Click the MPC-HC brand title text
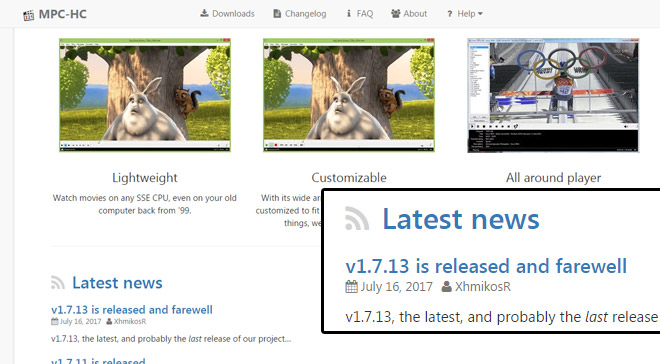660x364 pixels. [x=63, y=14]
